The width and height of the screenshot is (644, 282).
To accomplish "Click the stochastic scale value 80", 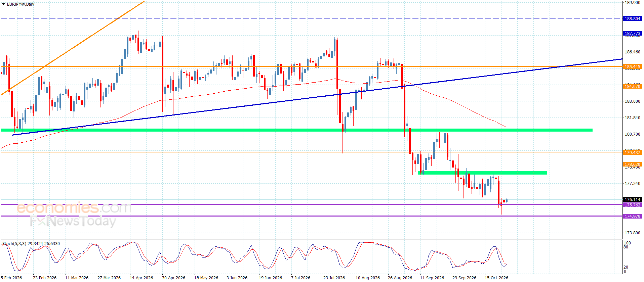I will pos(626,247).
